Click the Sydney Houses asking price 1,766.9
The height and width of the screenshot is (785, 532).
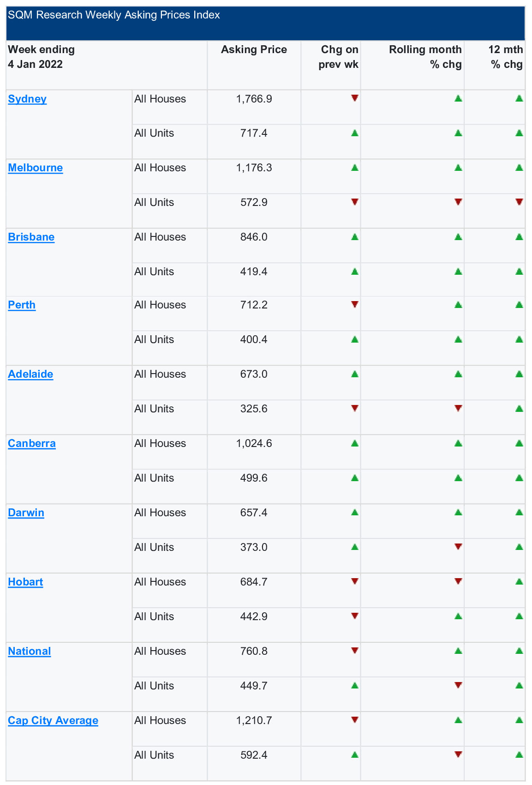pyautogui.click(x=254, y=99)
